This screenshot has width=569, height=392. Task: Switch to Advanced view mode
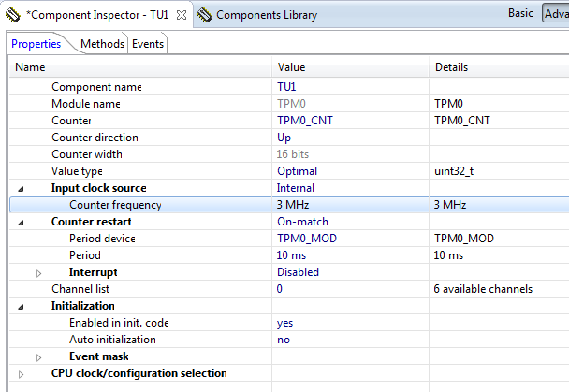pos(556,14)
